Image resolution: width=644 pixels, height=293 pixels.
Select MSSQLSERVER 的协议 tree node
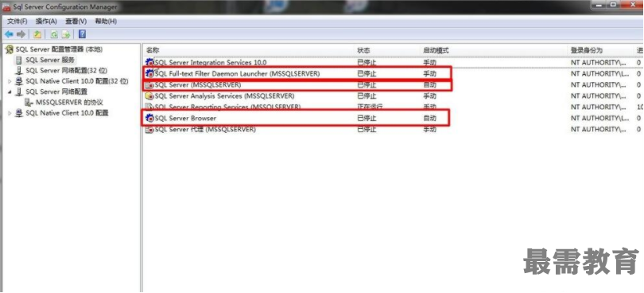69,103
